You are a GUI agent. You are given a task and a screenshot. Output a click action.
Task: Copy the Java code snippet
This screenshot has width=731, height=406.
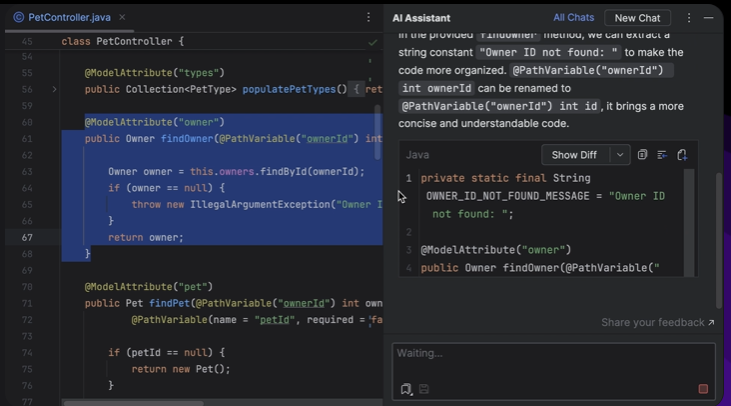(x=642, y=155)
